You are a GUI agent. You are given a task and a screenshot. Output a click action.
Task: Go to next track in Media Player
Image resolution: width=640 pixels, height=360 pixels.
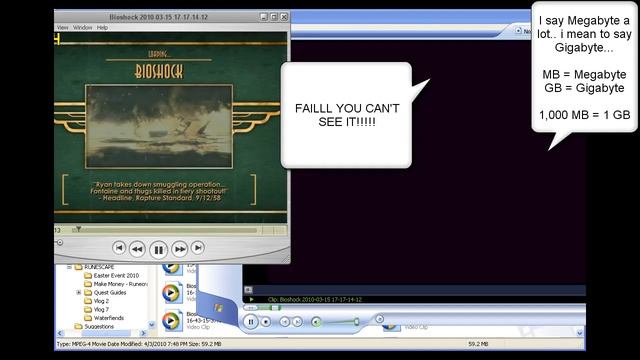tap(298, 322)
